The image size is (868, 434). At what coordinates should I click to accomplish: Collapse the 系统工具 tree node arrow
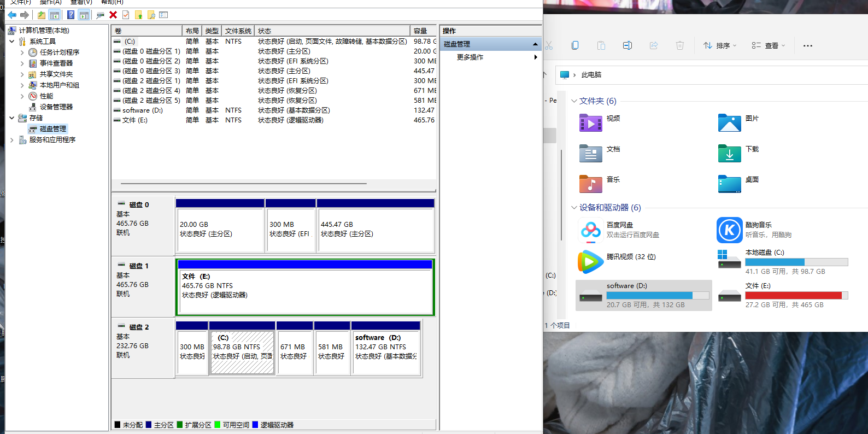click(12, 41)
